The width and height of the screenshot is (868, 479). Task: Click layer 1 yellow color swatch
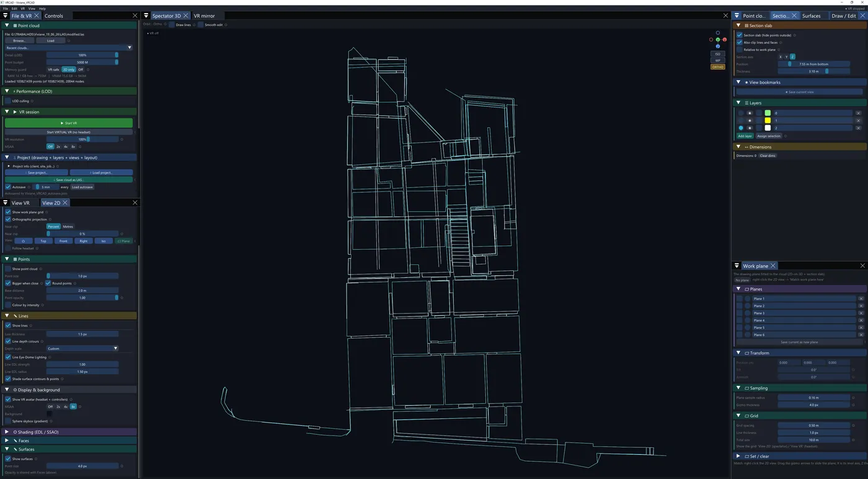click(x=768, y=120)
